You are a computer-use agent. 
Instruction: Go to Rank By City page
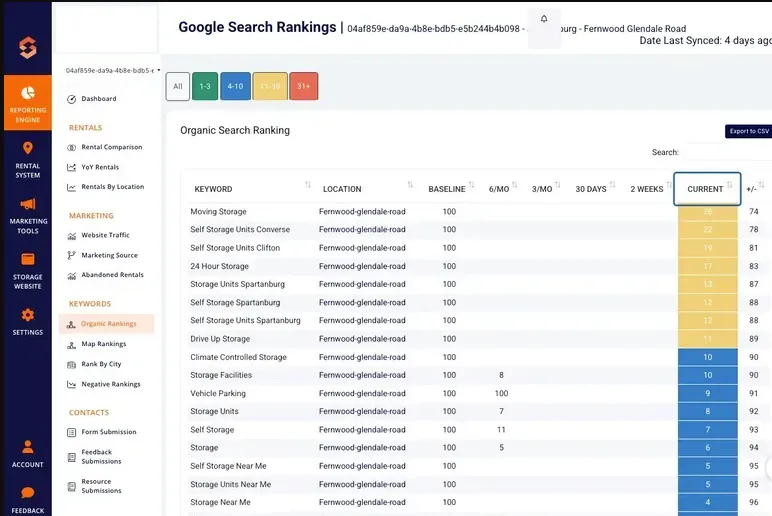click(101, 364)
